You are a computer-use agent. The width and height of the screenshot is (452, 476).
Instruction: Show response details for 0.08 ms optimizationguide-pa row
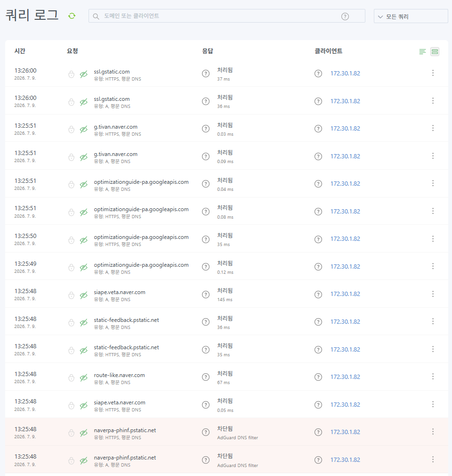[x=206, y=212]
